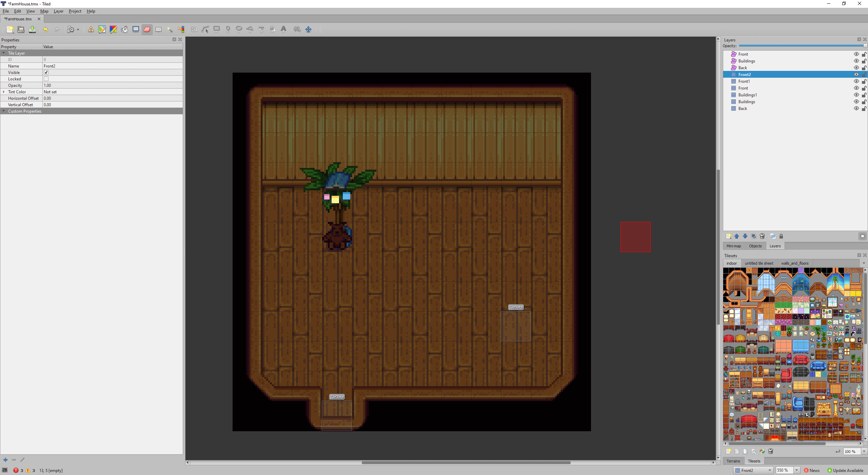The width and height of the screenshot is (868, 475).
Task: Select the Terrain Brush tool
Action: [x=102, y=30]
